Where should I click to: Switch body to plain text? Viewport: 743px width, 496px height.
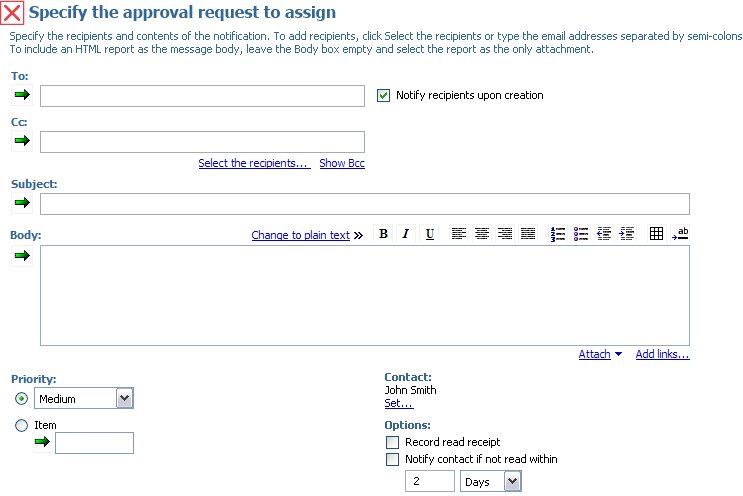[x=300, y=236]
